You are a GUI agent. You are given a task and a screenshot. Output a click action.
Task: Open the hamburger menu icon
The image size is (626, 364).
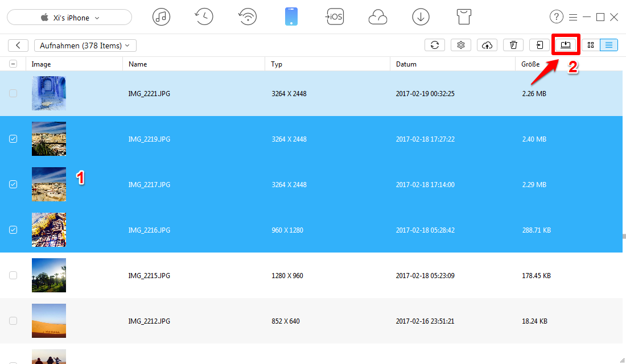(573, 17)
